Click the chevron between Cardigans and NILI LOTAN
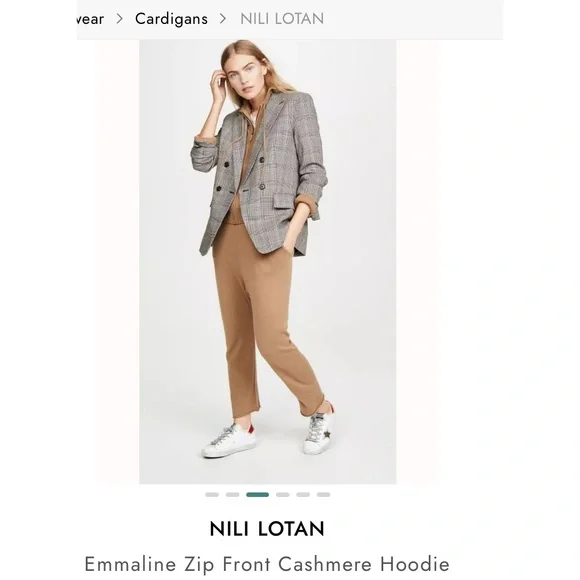Viewport: 580px width, 580px height. point(222,18)
